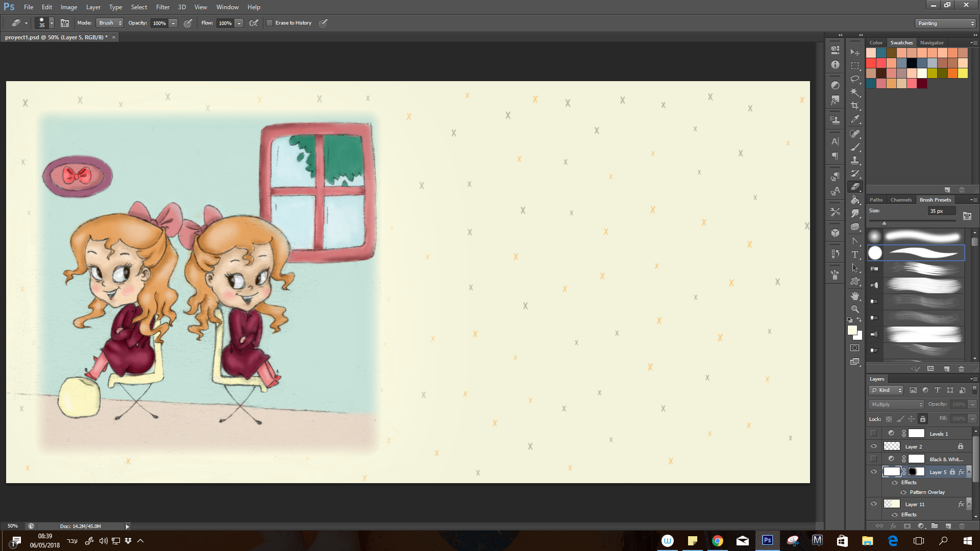Enable visibility of the Levels 1 adjustment layer
This screenshot has width=980, height=551.
pos(874,433)
